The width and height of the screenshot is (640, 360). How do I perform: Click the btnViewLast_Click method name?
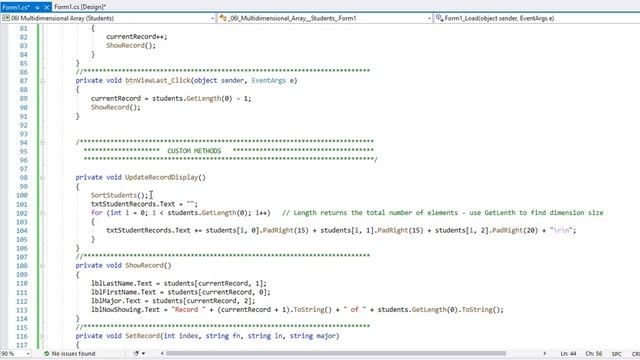coord(158,80)
